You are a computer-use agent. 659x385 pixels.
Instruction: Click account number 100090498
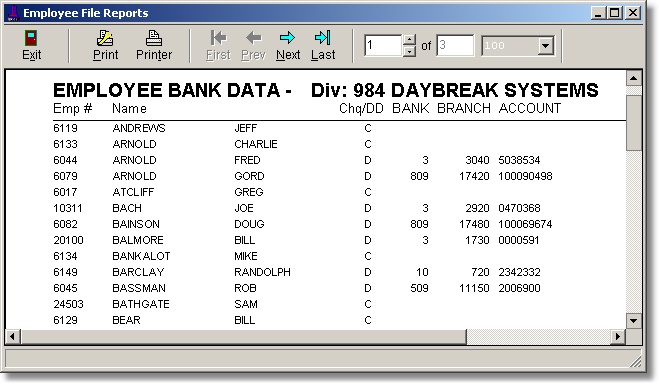tap(525, 176)
